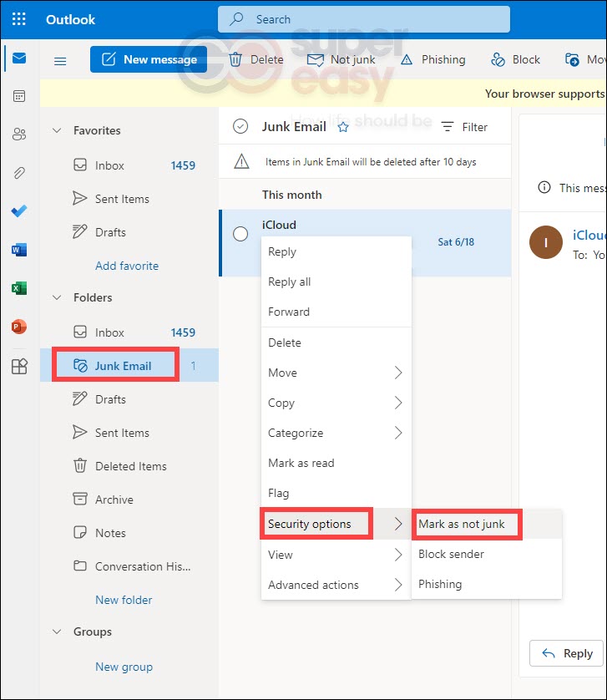607x700 pixels.
Task: Click the Delete trash toolbar button
Action: coord(256,59)
